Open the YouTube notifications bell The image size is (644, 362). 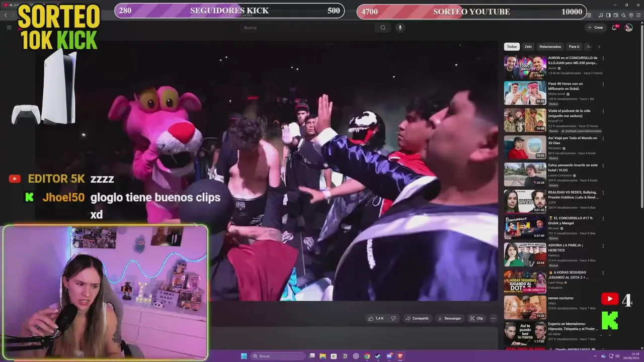[x=614, y=28]
